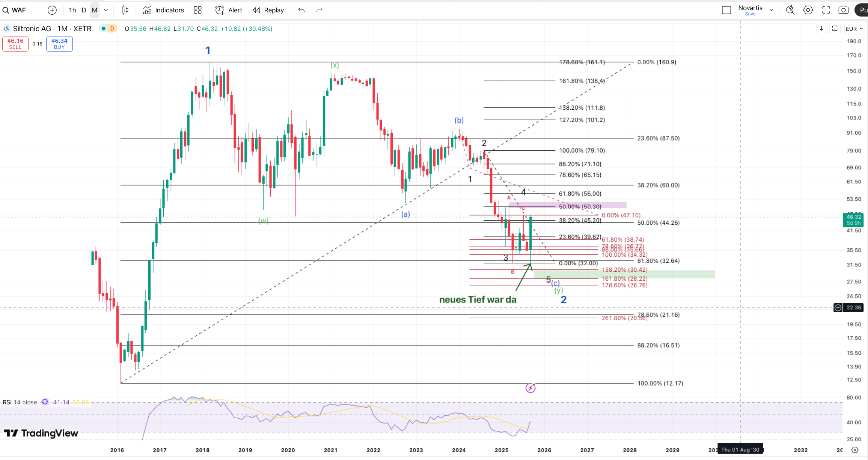The height and width of the screenshot is (460, 868).
Task: Click the SELL 46.16 button
Action: [x=15, y=44]
